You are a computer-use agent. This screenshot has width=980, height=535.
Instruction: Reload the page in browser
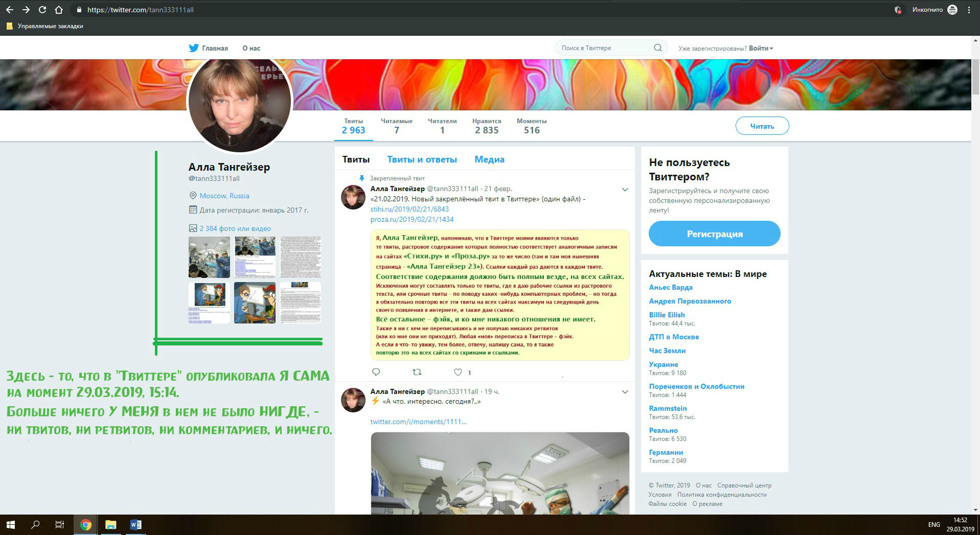pos(42,10)
